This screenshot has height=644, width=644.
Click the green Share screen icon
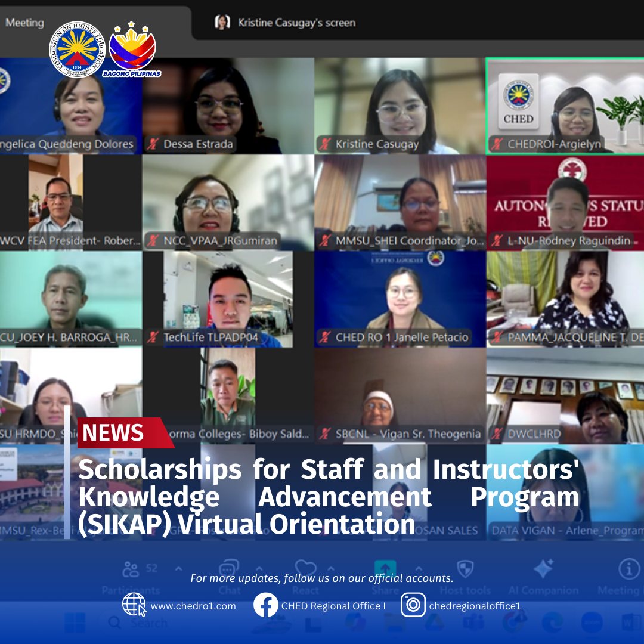pos(385,569)
